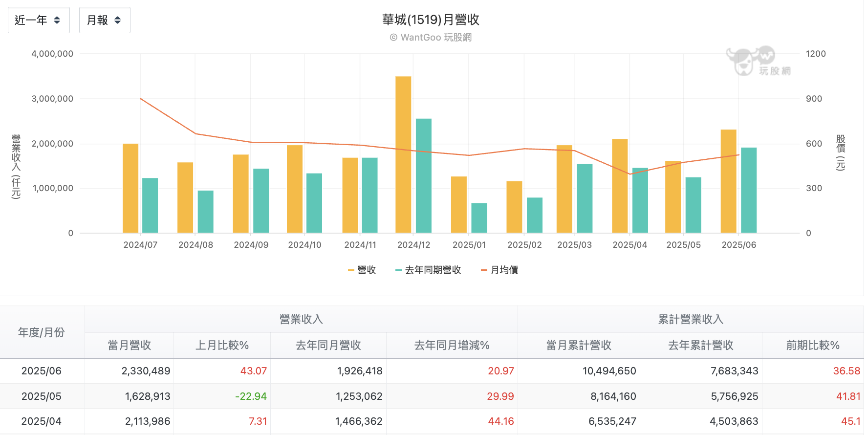
Task: Click the 2024/10 orange revenue bar
Action: click(x=295, y=189)
